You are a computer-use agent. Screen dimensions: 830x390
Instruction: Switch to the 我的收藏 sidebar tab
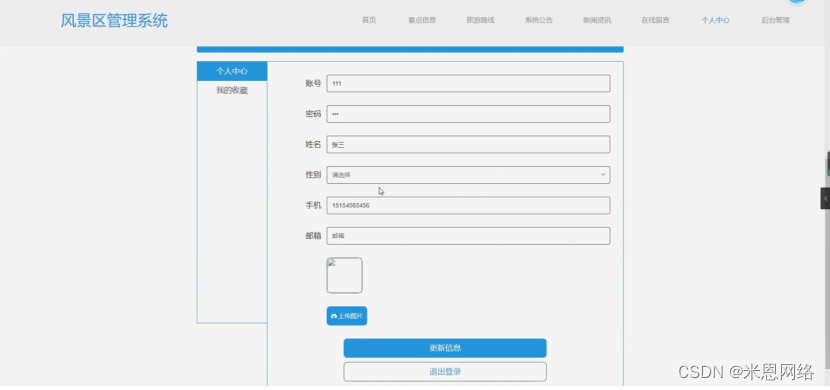point(232,90)
